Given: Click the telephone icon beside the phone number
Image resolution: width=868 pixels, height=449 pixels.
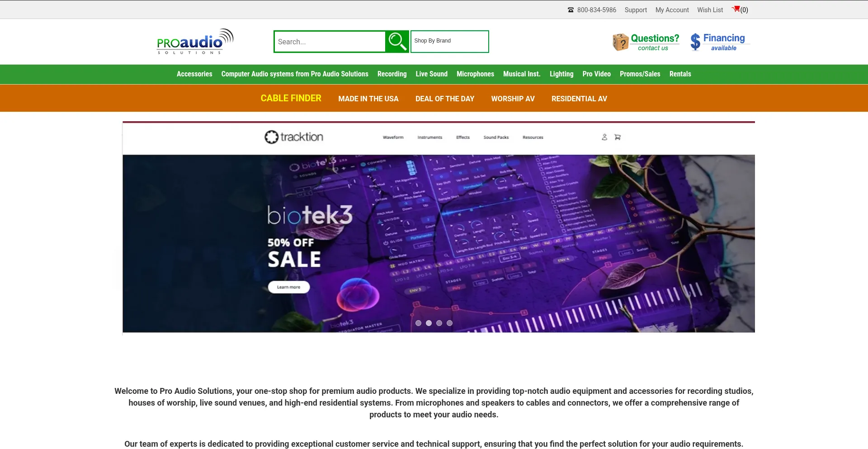Looking at the screenshot, I should pos(571,10).
